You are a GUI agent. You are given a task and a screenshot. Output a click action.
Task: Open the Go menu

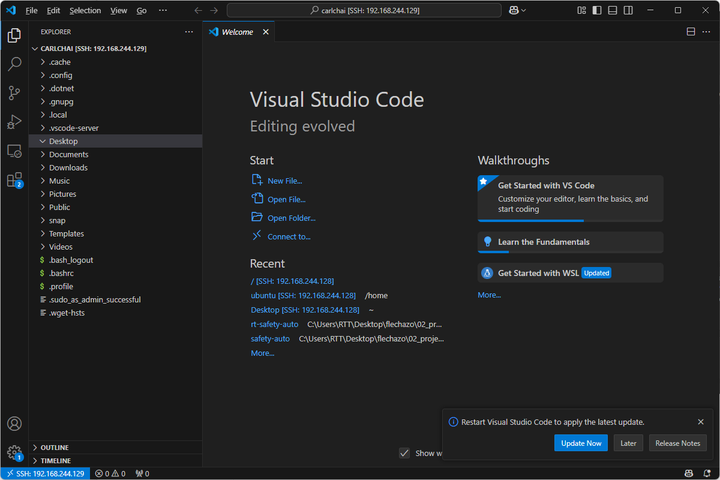[141, 10]
